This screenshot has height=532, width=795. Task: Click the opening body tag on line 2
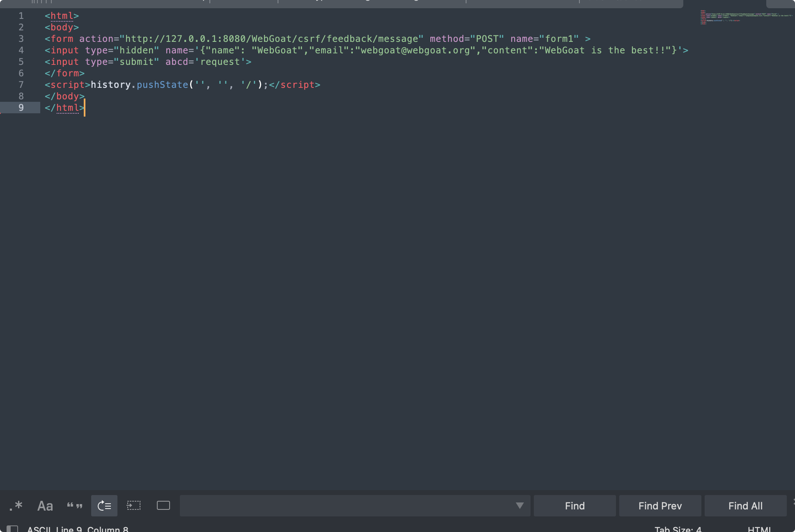coord(62,27)
